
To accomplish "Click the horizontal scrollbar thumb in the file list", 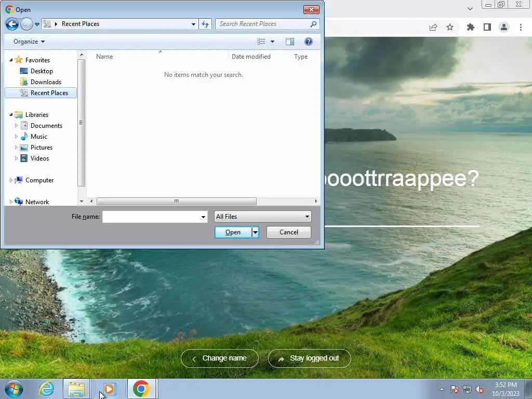I will (x=177, y=201).
